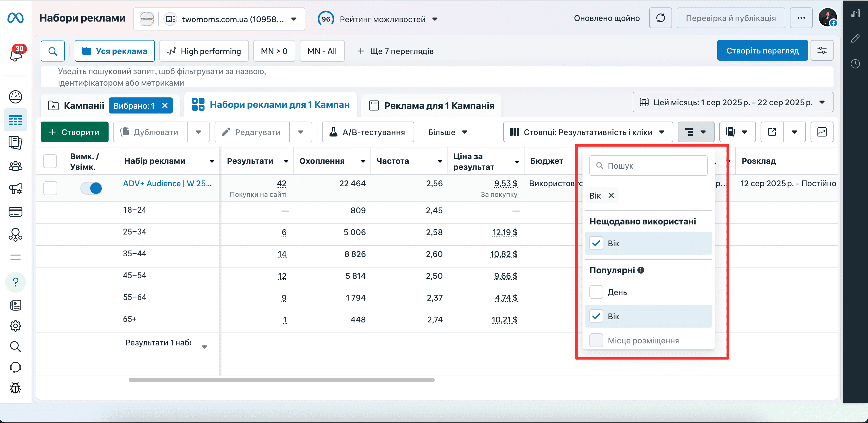Check the День breakdown checkbox
Viewport: 868px width, 423px height.
click(x=596, y=292)
